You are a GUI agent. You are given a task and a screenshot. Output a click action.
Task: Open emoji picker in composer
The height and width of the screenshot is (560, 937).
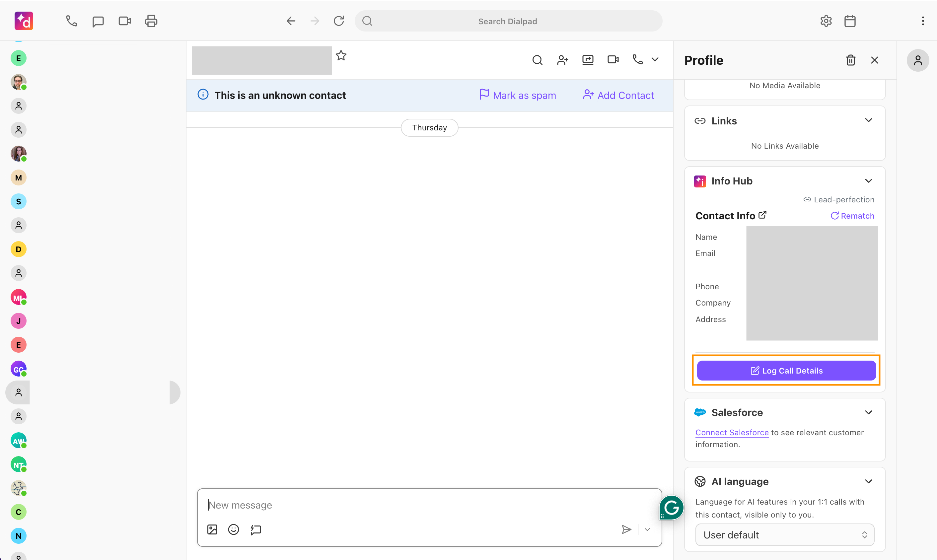(234, 530)
